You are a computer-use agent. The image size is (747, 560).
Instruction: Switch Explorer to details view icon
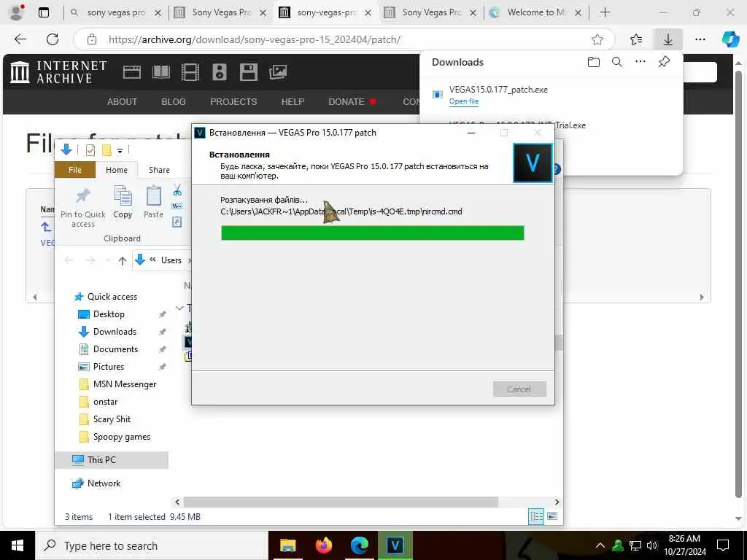coord(536,516)
